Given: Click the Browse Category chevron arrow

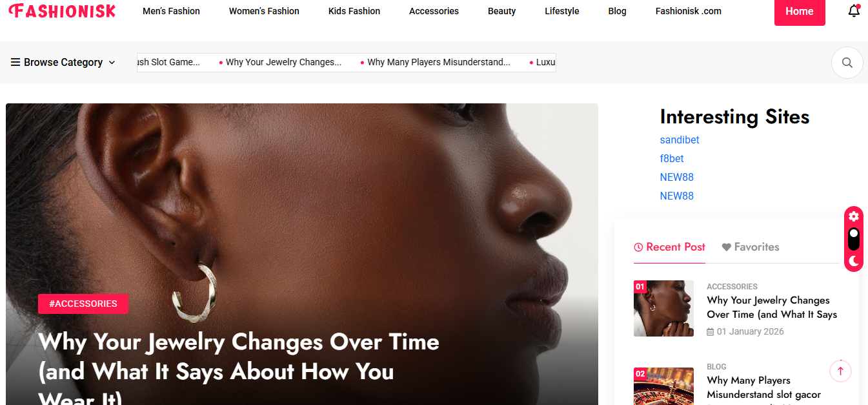Looking at the screenshot, I should pyautogui.click(x=112, y=63).
